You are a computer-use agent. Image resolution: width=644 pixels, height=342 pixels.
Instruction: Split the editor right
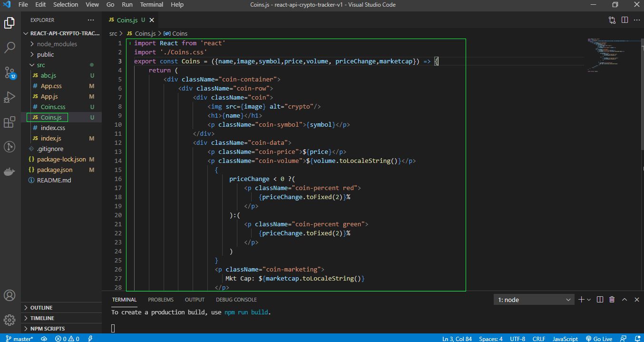[x=624, y=20]
